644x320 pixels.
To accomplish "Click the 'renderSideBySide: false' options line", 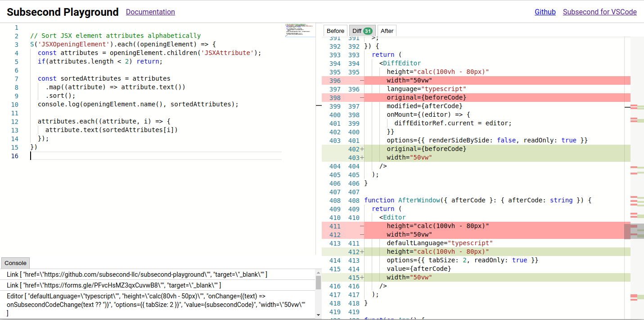I will pos(487,141).
